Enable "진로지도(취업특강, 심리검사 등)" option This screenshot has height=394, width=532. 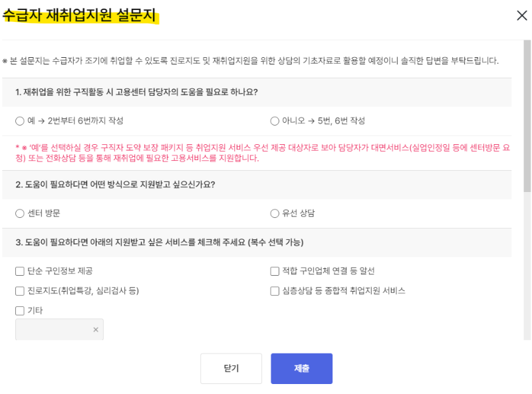[x=19, y=290]
